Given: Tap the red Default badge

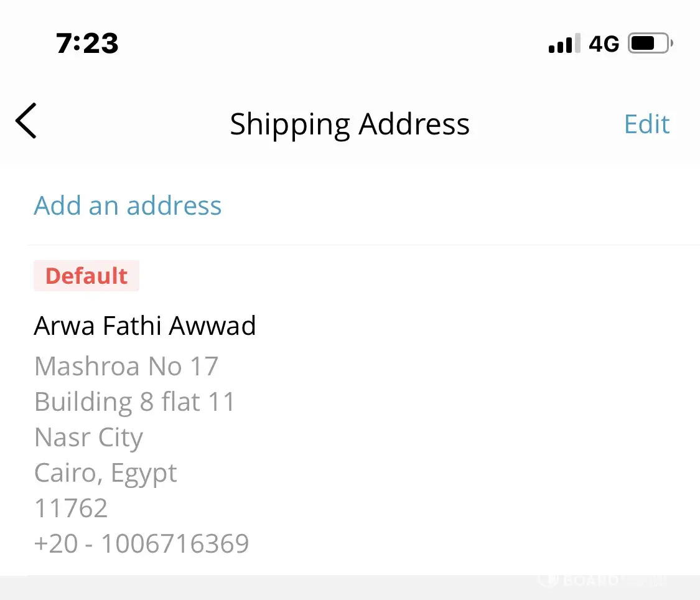Looking at the screenshot, I should click(x=86, y=276).
